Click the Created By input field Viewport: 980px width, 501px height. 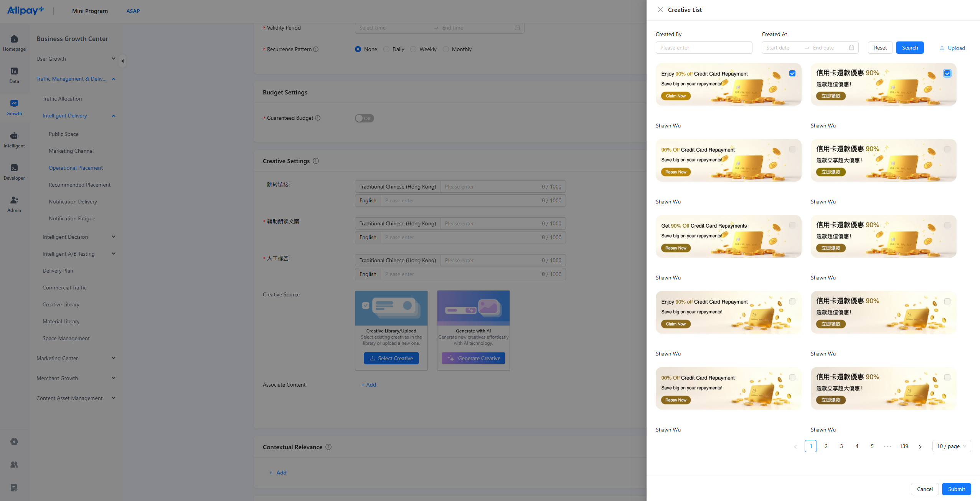tap(704, 48)
